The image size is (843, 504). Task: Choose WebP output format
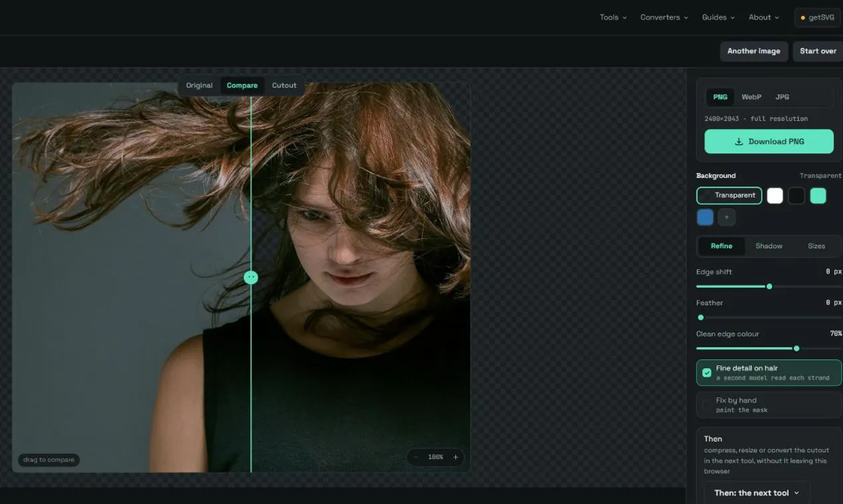tap(751, 97)
